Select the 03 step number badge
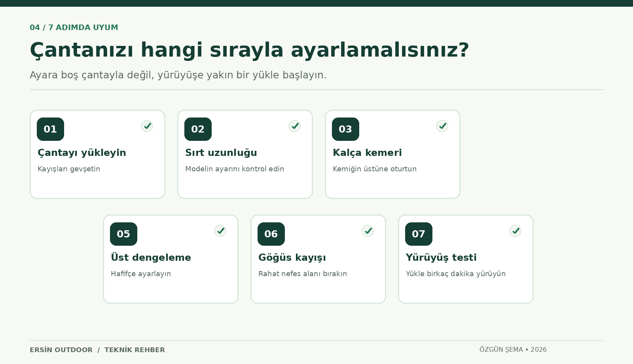The image size is (633, 364). point(345,129)
